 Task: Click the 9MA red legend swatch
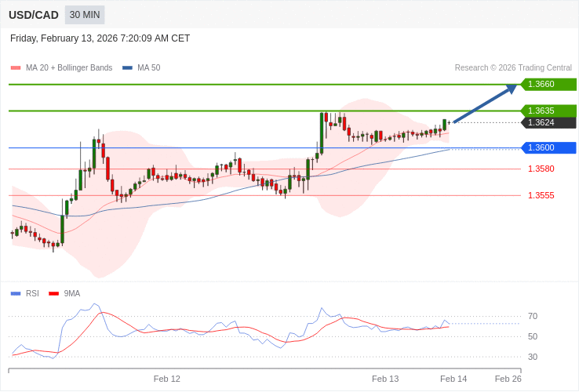[54, 294]
